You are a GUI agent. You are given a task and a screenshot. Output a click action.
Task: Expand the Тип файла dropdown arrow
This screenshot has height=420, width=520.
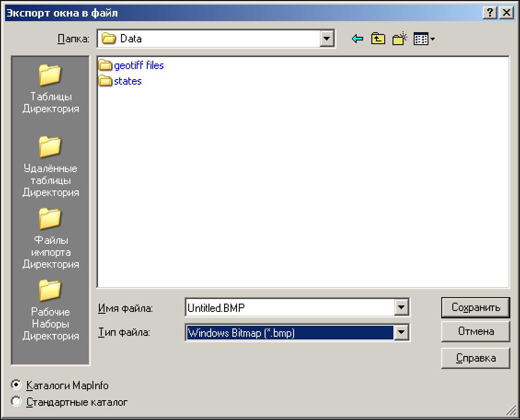[x=402, y=332]
